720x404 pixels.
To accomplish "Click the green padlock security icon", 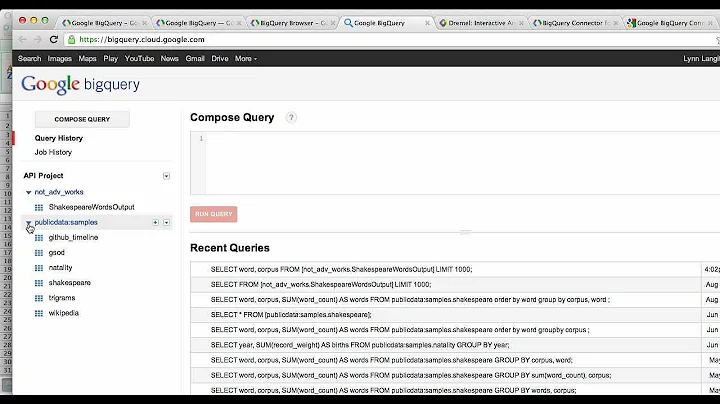I will [71, 39].
